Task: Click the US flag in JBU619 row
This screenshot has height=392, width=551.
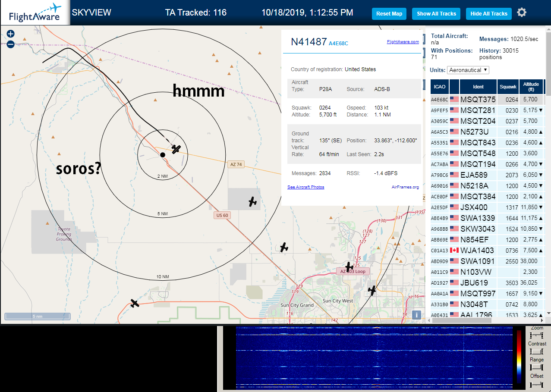Action: coord(454,283)
